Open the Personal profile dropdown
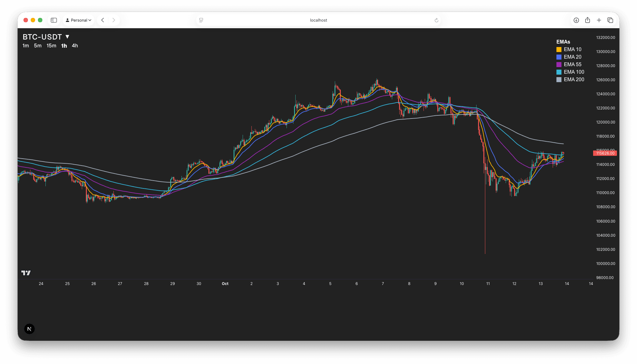Screen dimensions: 637x364 79,20
